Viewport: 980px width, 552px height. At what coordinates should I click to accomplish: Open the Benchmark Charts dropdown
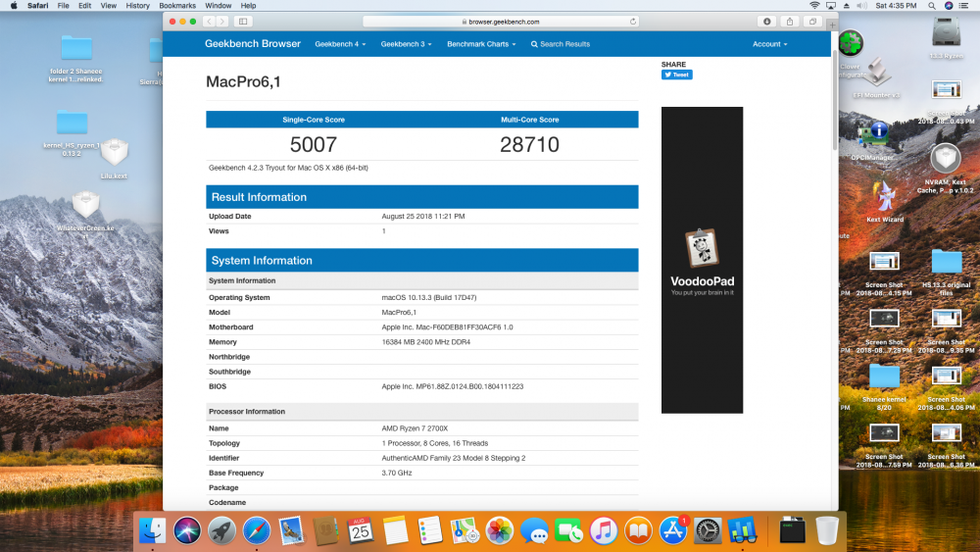pyautogui.click(x=481, y=44)
